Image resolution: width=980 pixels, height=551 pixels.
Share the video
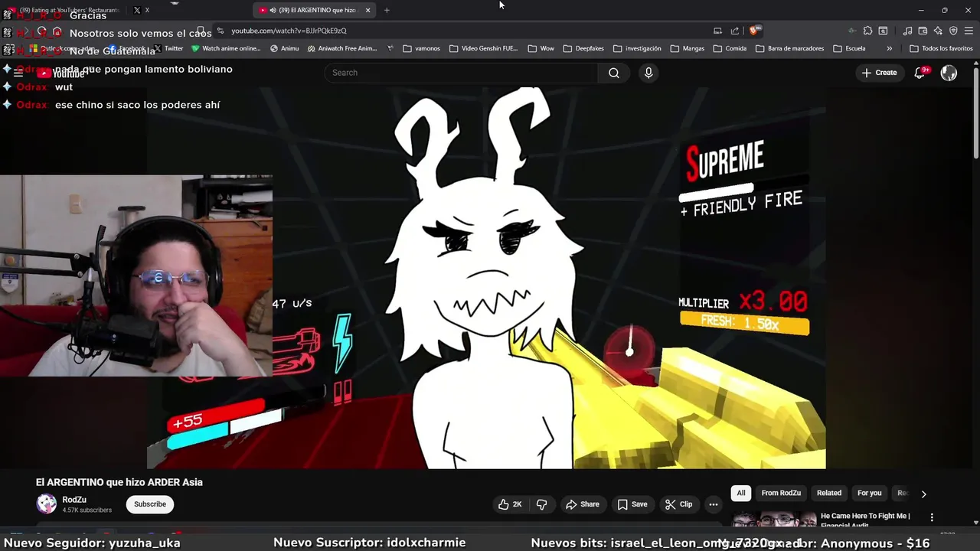point(583,504)
